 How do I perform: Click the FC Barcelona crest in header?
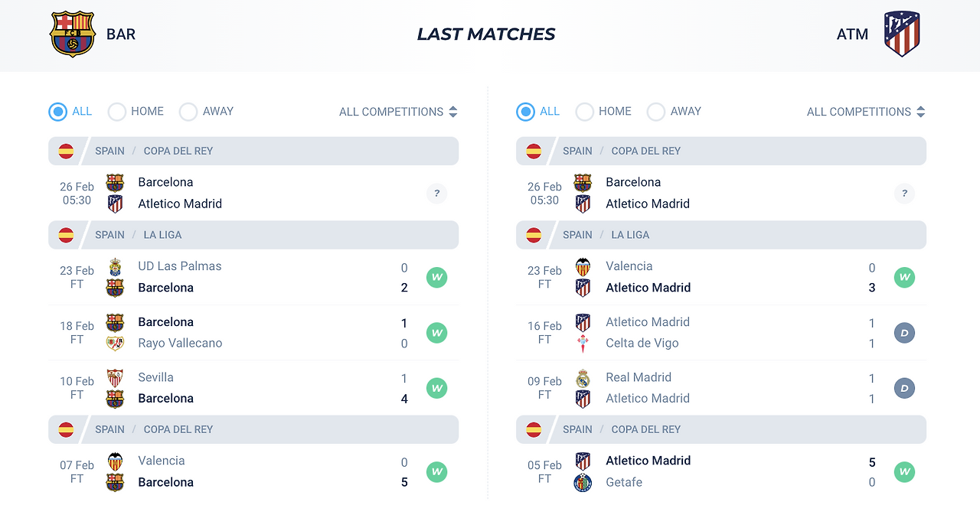point(72,34)
